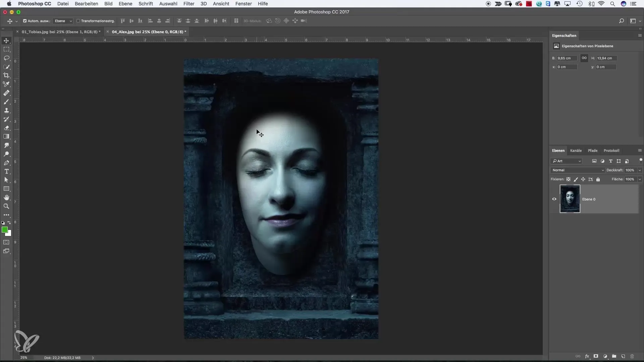Select the Crop tool

6,75
